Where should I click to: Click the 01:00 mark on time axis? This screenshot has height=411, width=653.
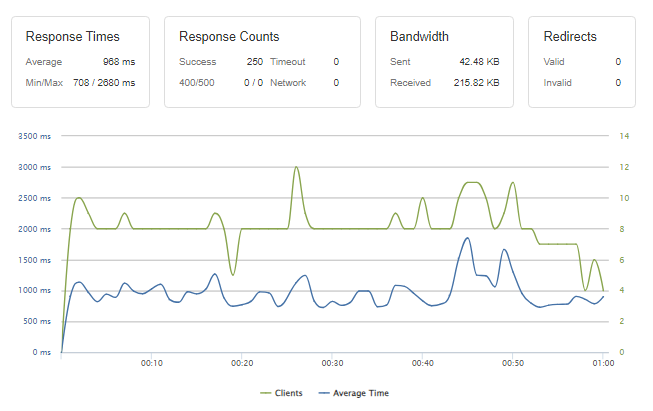pos(602,363)
